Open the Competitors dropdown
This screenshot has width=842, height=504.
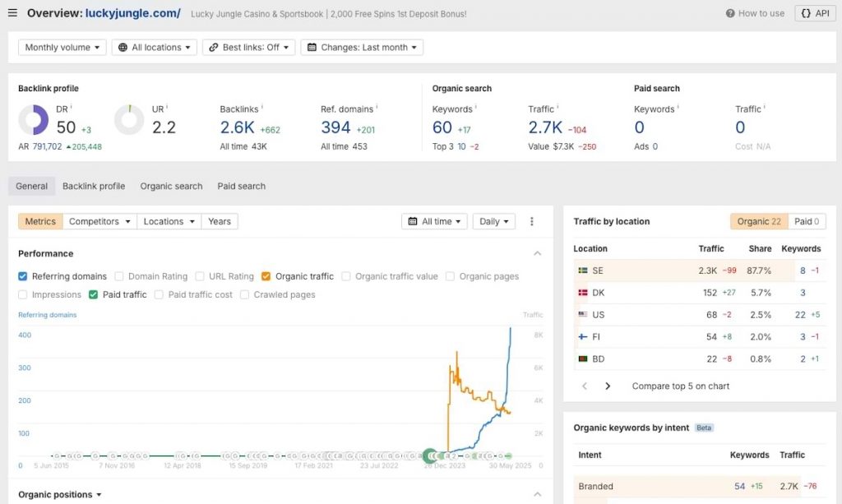tap(99, 221)
